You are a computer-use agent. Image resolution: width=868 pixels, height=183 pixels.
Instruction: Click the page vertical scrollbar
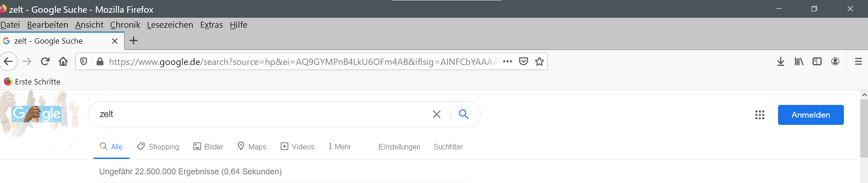point(864,128)
